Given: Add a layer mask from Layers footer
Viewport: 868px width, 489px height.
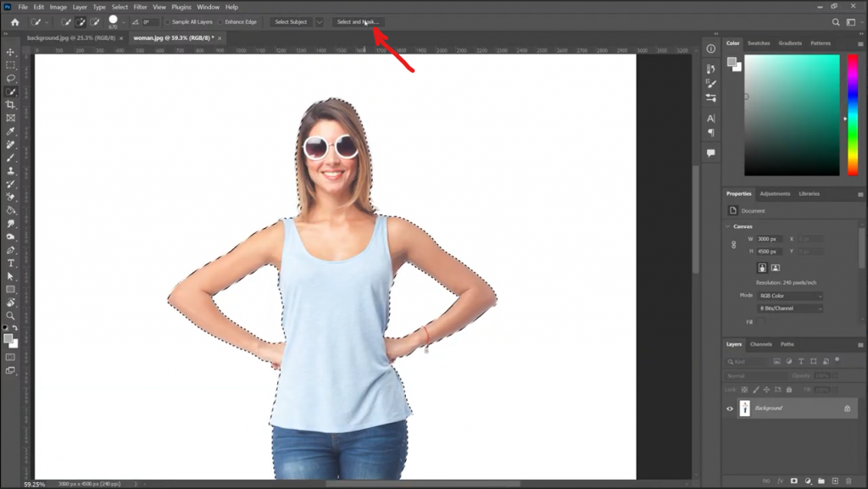Looking at the screenshot, I should [793, 481].
